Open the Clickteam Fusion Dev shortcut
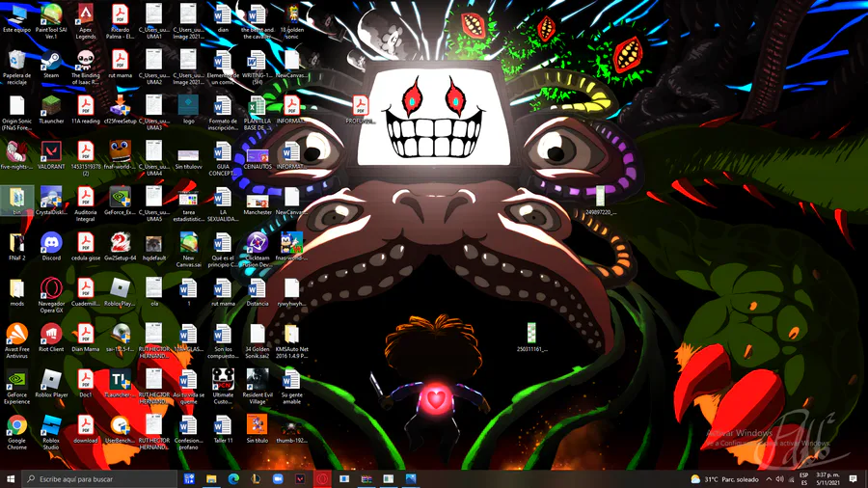This screenshot has height=488, width=868. [258, 251]
